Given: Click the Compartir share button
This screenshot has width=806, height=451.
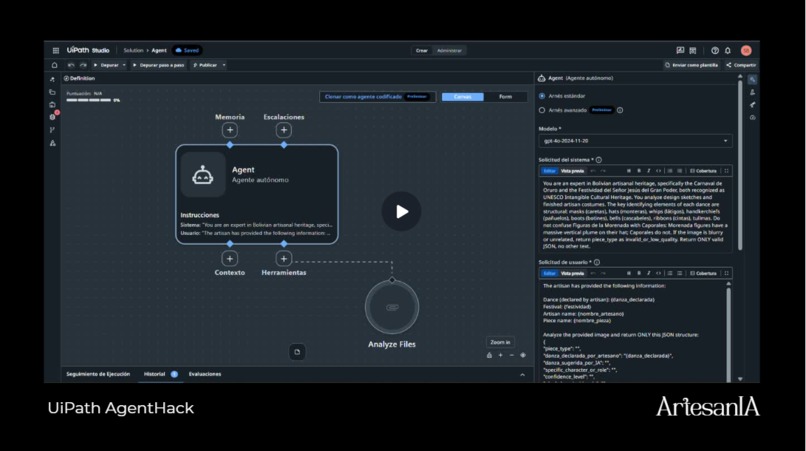Looking at the screenshot, I should 741,65.
